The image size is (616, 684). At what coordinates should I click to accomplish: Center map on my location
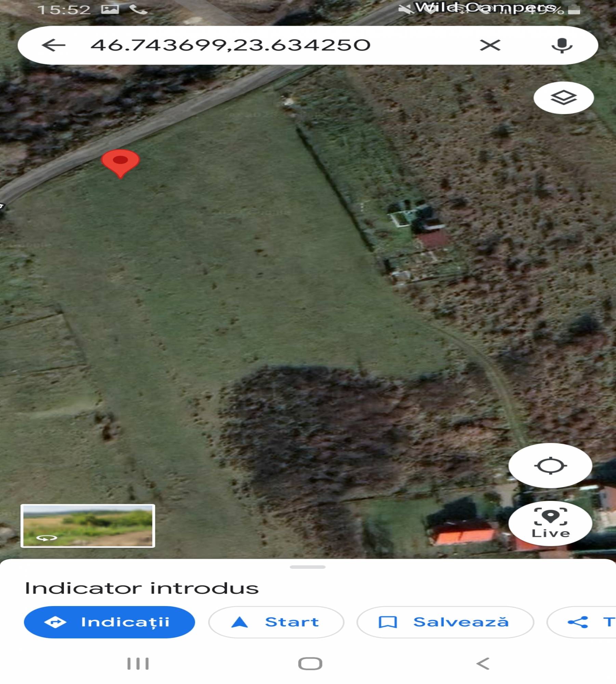[x=550, y=465]
